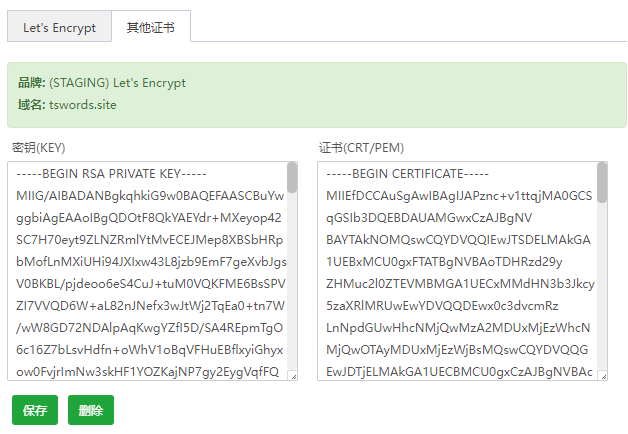Image resolution: width=628 pixels, height=434 pixels.
Task: Place cursor on the BEGIN RSA PRIVATE KEY line
Action: (111, 174)
